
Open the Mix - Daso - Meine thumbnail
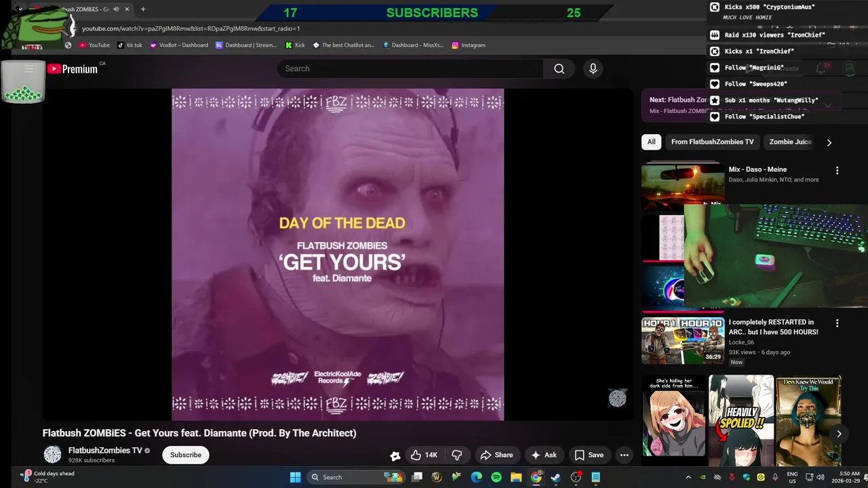click(683, 184)
